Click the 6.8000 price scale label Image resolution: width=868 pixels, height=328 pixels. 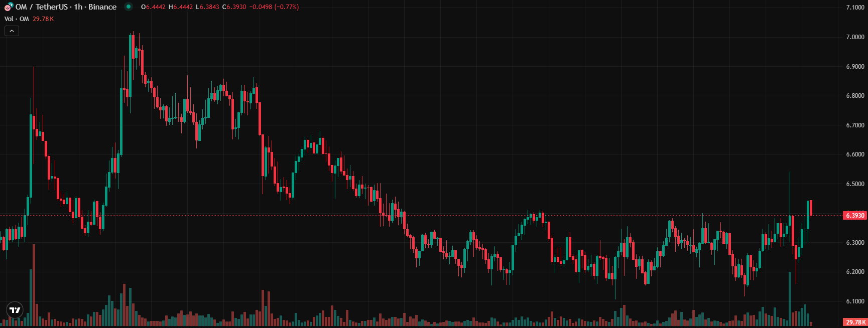855,96
